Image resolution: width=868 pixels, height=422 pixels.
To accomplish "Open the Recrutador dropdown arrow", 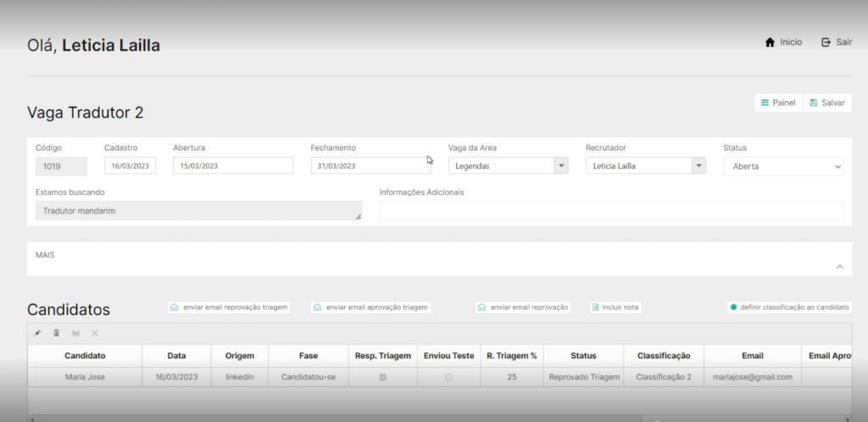I will pyautogui.click(x=698, y=166).
